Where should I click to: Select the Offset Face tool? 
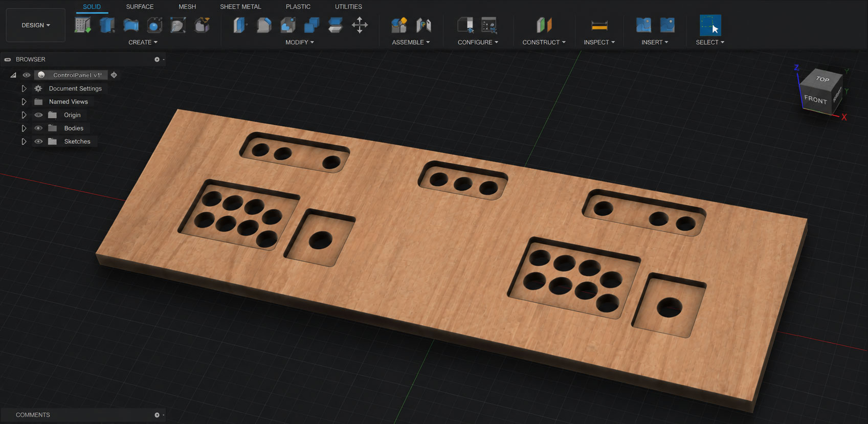point(336,25)
